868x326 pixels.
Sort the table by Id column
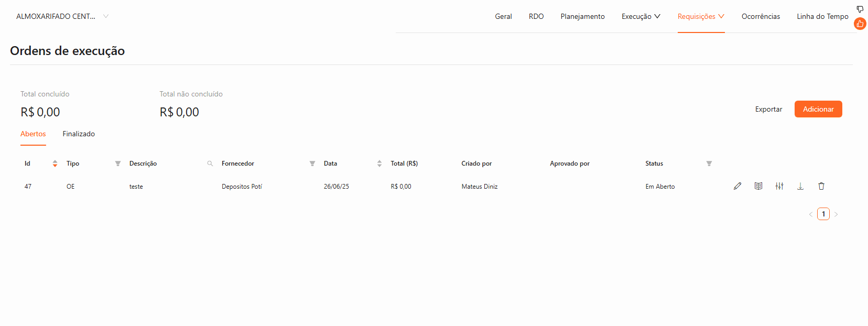tap(55, 164)
